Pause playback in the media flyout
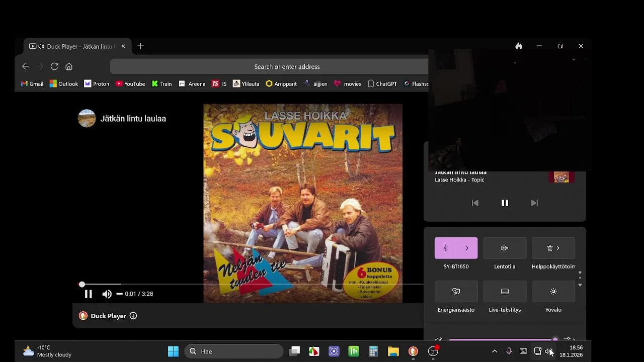644x362 pixels. [505, 203]
